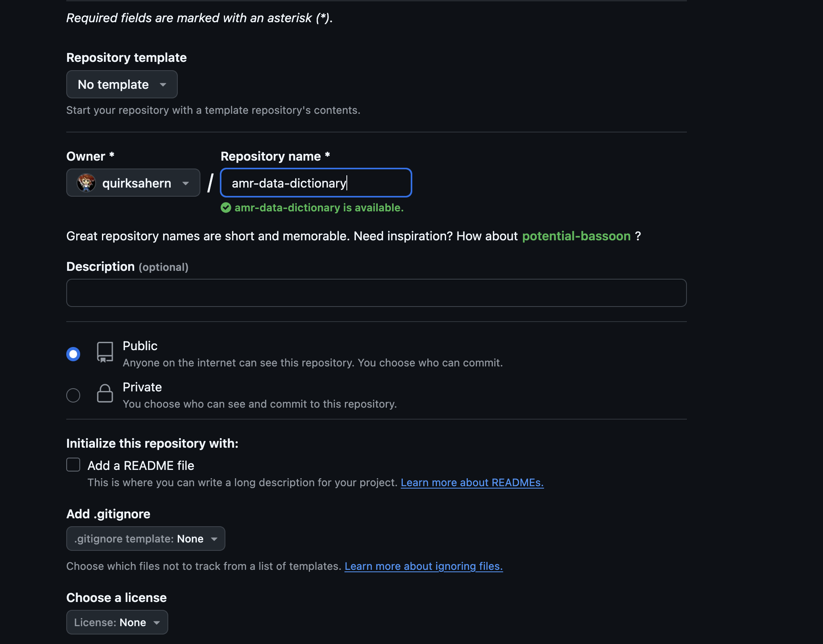Click the 'Choose a license' heading
The width and height of the screenshot is (823, 644).
click(x=117, y=598)
